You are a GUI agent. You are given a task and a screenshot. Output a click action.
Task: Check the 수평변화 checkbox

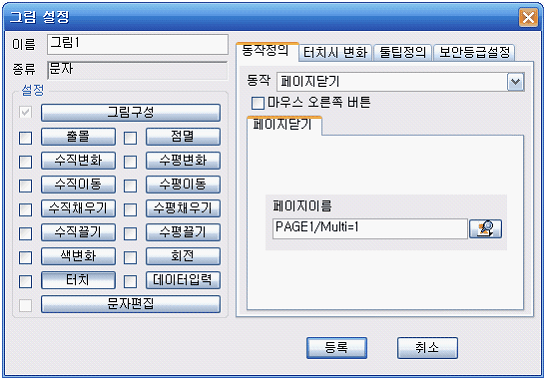pyautogui.click(x=130, y=162)
